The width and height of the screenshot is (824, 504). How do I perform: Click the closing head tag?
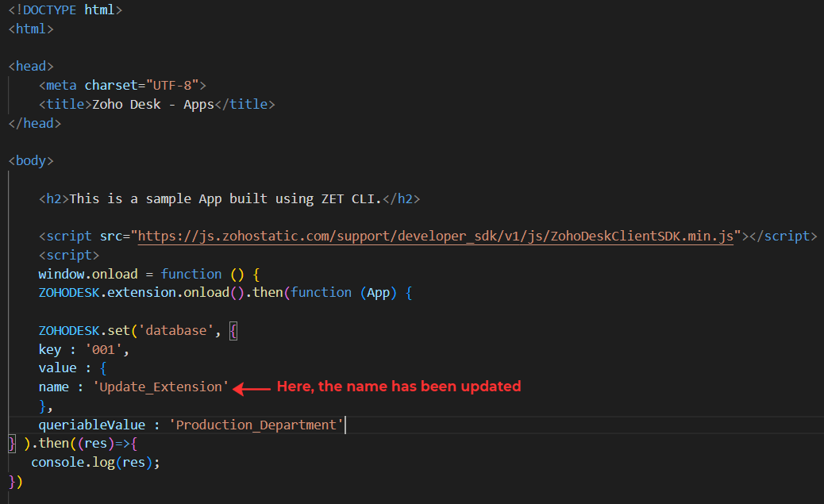point(35,124)
